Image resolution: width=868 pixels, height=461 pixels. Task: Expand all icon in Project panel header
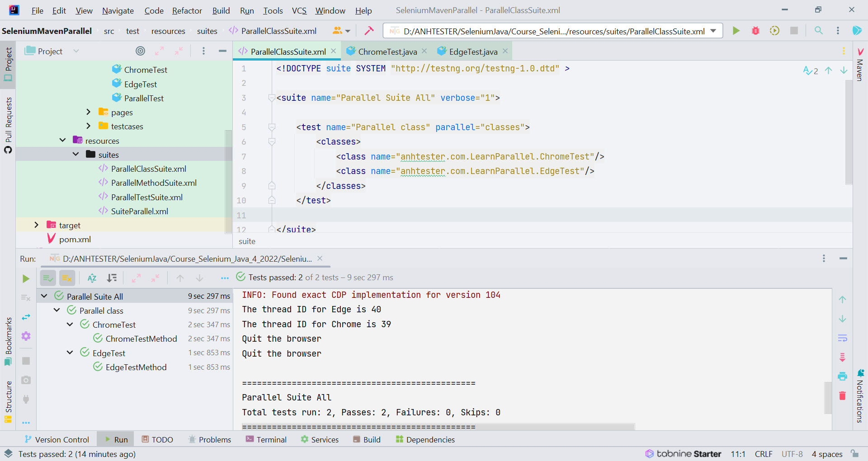pyautogui.click(x=160, y=51)
